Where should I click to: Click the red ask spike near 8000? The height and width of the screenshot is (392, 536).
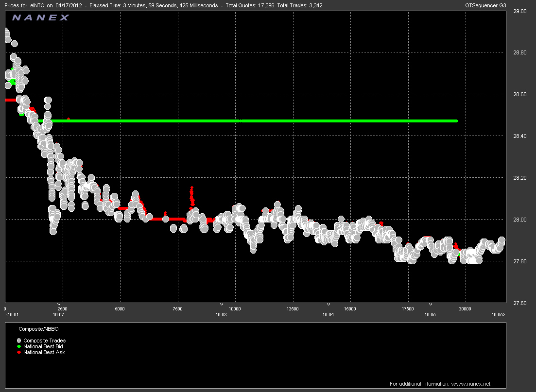click(x=192, y=197)
